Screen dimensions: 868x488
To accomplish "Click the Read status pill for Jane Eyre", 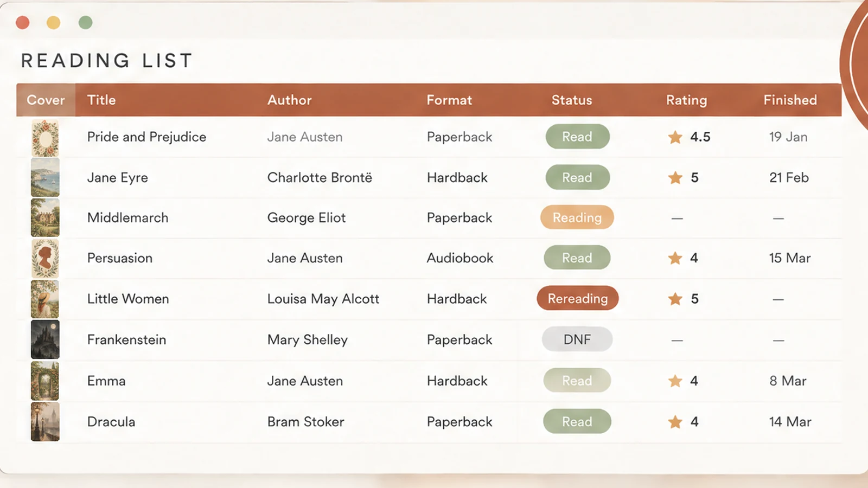I will coord(577,177).
